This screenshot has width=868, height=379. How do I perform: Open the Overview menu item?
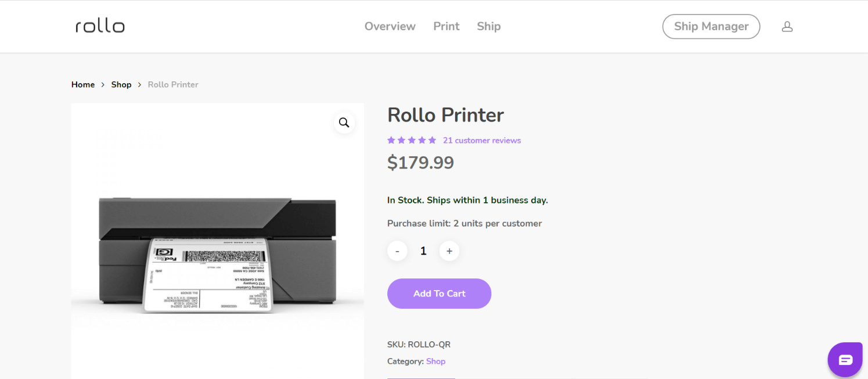click(x=390, y=26)
